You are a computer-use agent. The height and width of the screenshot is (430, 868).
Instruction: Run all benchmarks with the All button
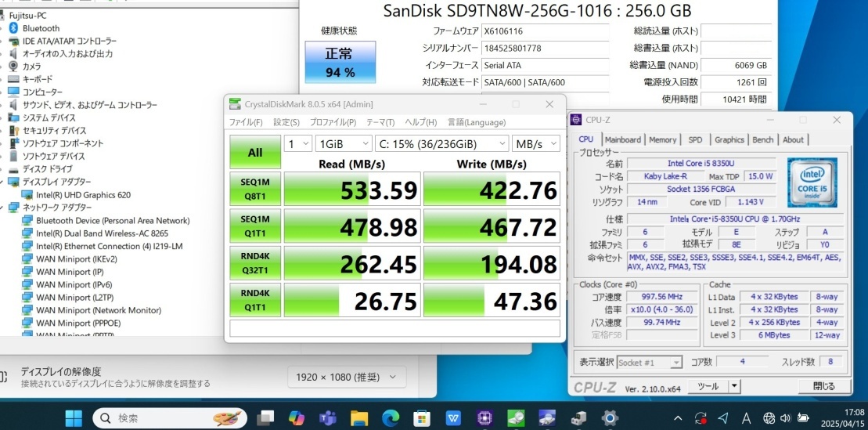coord(255,153)
